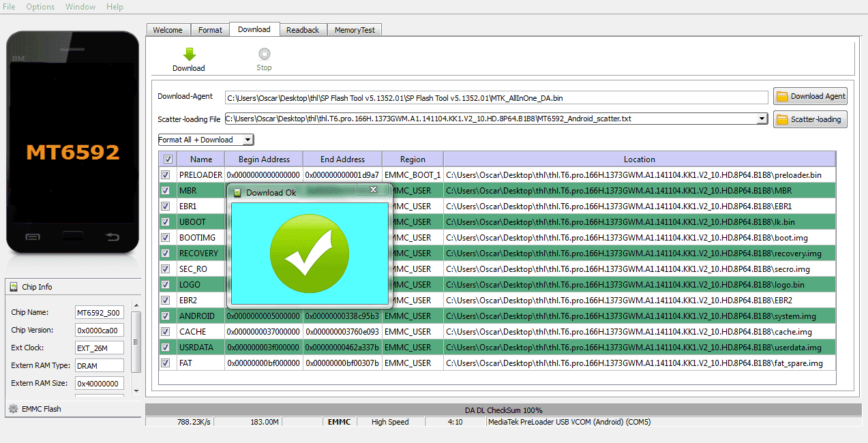Click the Stop icon in toolbar
The width and height of the screenshot is (868, 443).
click(x=265, y=54)
